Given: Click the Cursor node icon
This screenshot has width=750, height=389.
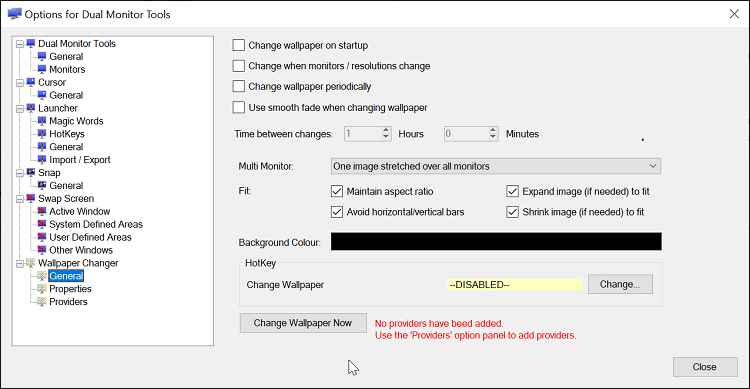Looking at the screenshot, I should tap(31, 82).
